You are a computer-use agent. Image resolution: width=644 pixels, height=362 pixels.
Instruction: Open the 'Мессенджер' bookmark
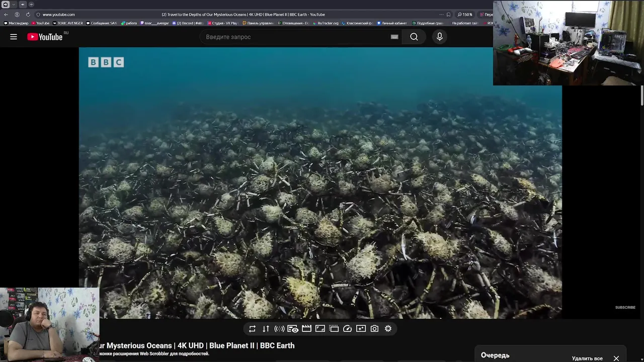coord(16,23)
